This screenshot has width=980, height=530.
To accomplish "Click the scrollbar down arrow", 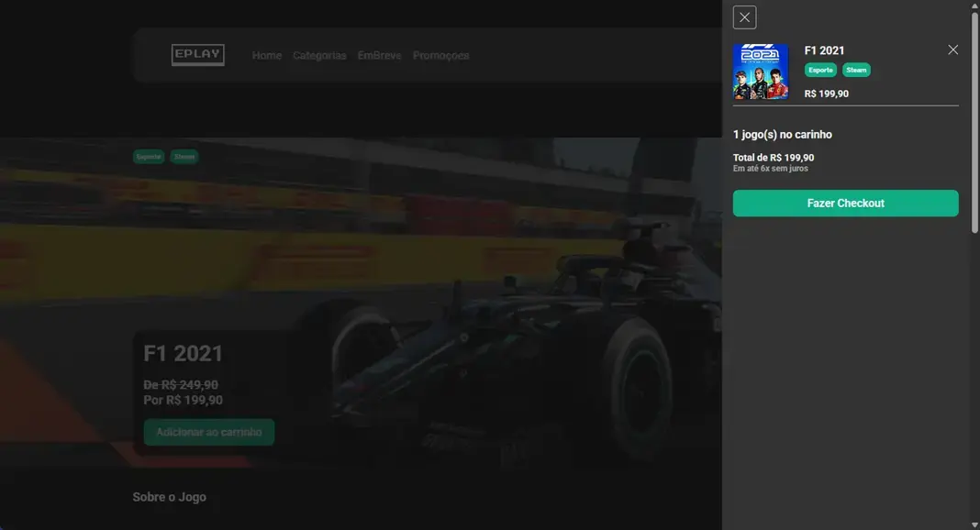I will [x=974, y=524].
